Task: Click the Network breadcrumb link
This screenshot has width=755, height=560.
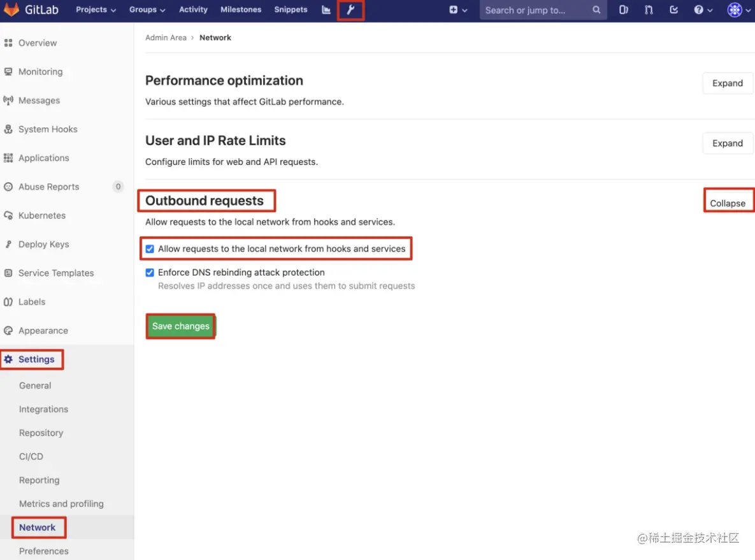Action: click(215, 38)
